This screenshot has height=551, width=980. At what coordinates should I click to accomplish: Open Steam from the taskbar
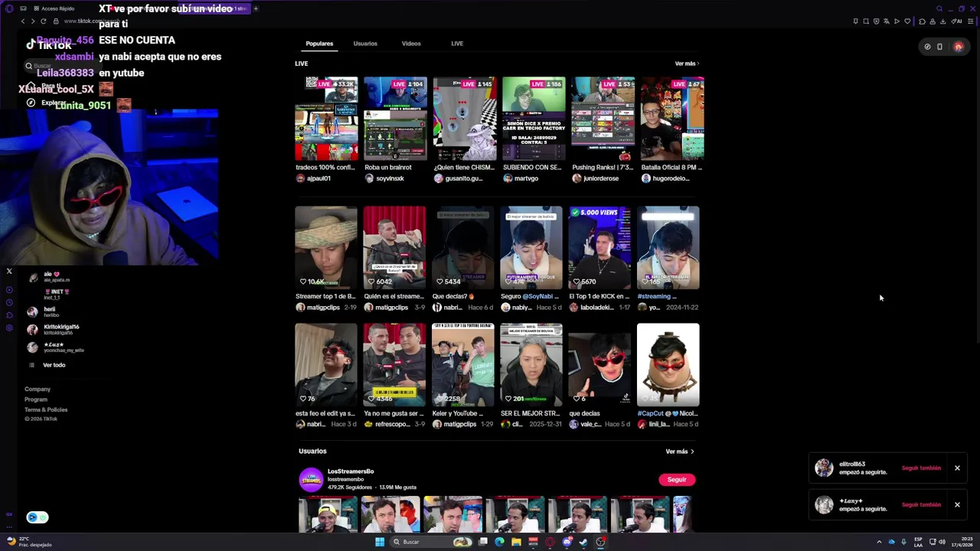tap(583, 542)
